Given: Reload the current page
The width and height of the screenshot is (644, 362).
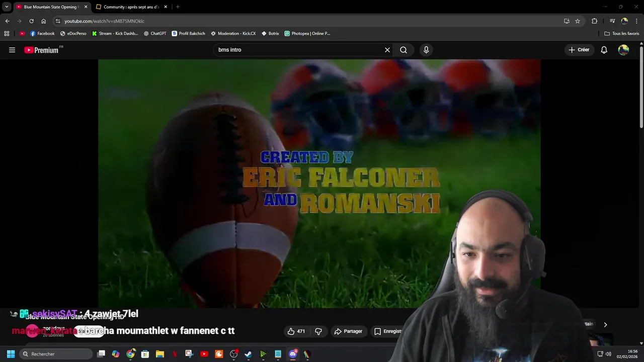Looking at the screenshot, I should click(x=31, y=21).
